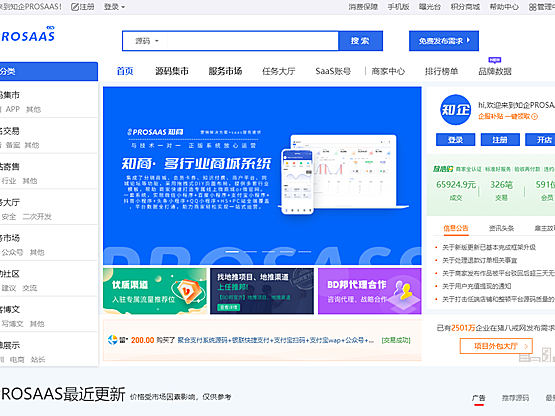Click the main 知商 多行业商城系统 banner
Image resolution: width=555 pixels, height=416 pixels.
coord(262,176)
